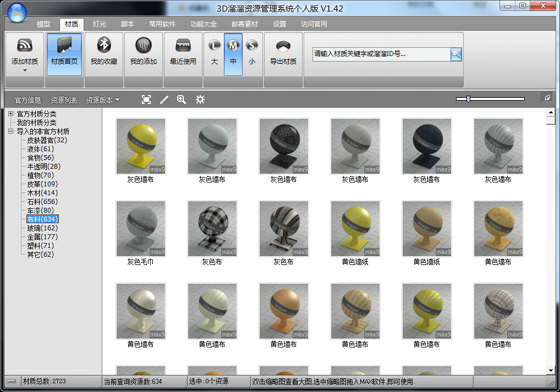This screenshot has height=392, width=560.
Task: Click the scrollbar down arrow
Action: click(x=550, y=370)
